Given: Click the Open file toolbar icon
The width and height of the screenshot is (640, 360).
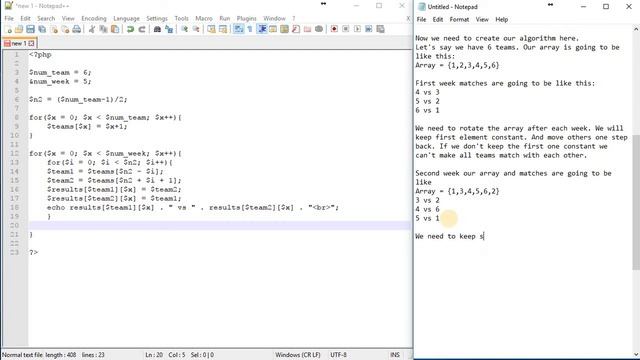Looking at the screenshot, I should 19,29.
